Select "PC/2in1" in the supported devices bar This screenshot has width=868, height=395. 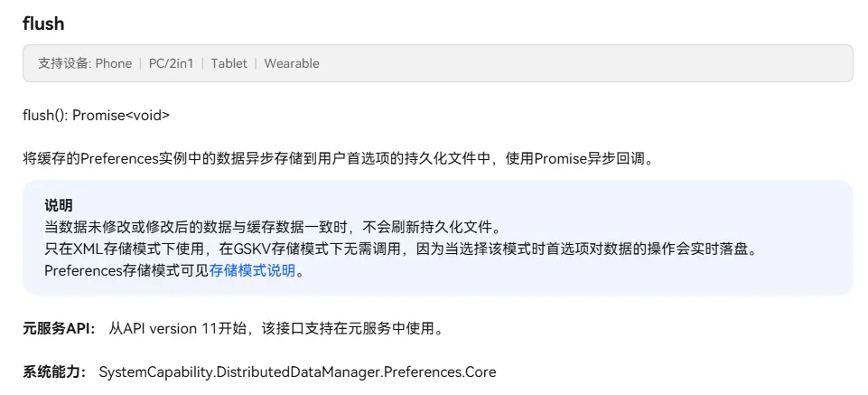click(171, 63)
